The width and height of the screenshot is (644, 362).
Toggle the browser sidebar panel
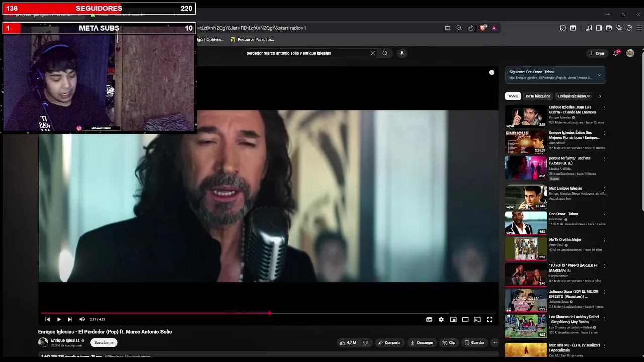click(599, 28)
